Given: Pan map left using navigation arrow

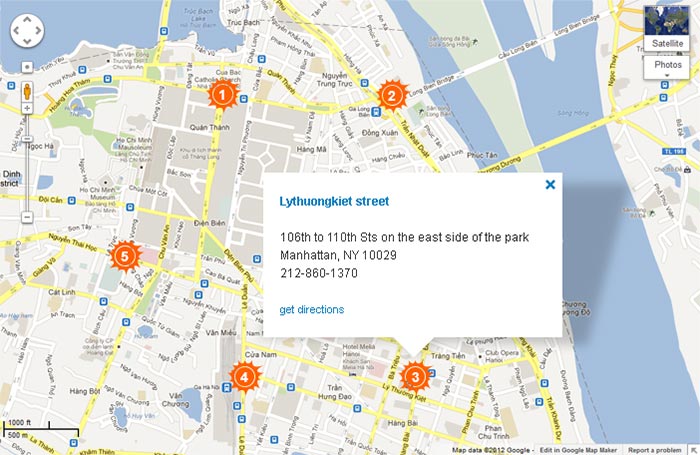Looking at the screenshot, I should 16,31.
